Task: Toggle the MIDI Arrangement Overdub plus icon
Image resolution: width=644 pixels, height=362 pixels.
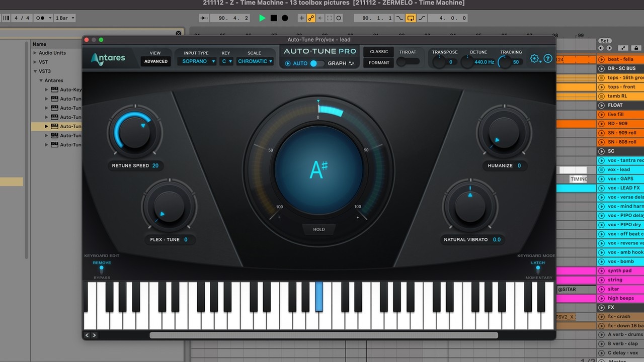Action: (302, 18)
